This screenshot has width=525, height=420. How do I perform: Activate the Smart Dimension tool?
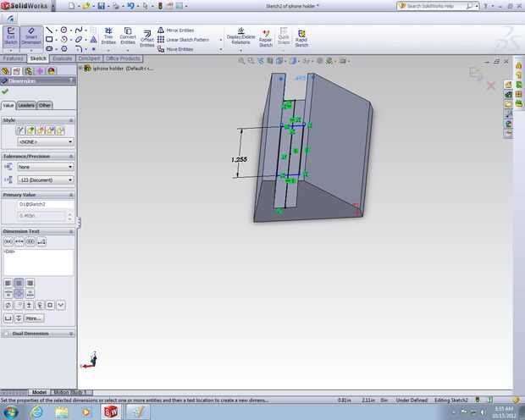click(x=31, y=36)
